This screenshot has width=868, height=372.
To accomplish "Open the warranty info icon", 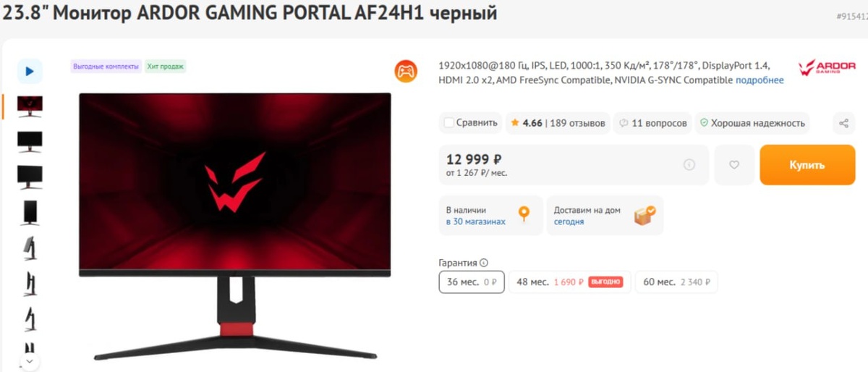I will (484, 263).
